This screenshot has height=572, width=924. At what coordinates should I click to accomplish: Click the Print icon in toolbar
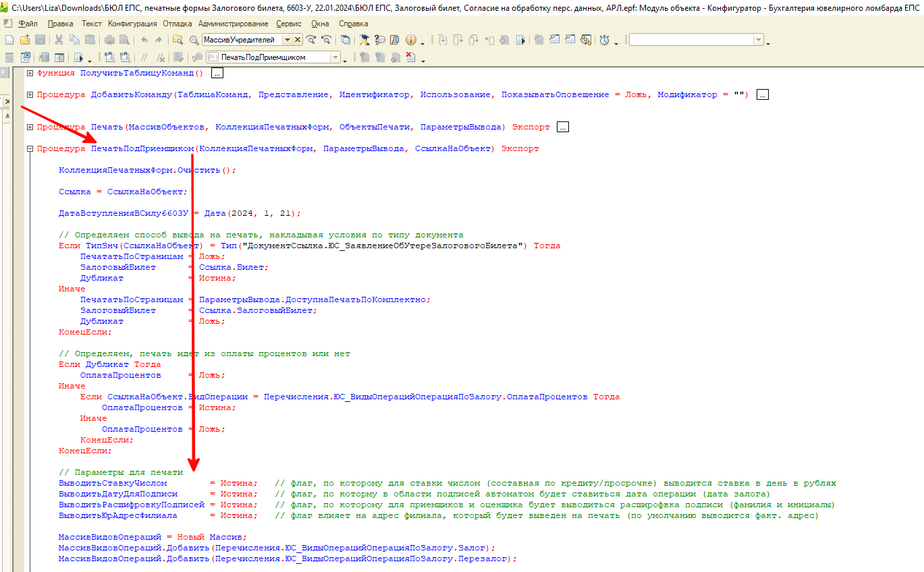tap(109, 40)
